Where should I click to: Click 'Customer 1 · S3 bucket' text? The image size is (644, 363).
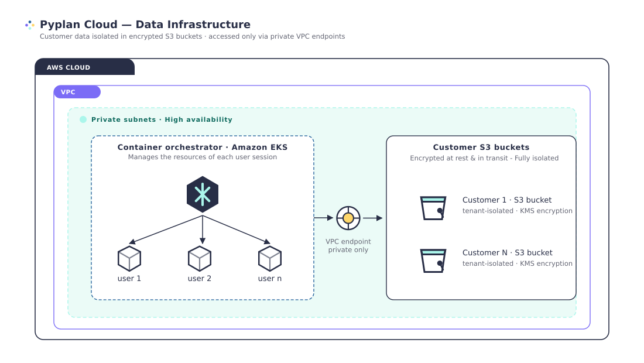click(507, 200)
